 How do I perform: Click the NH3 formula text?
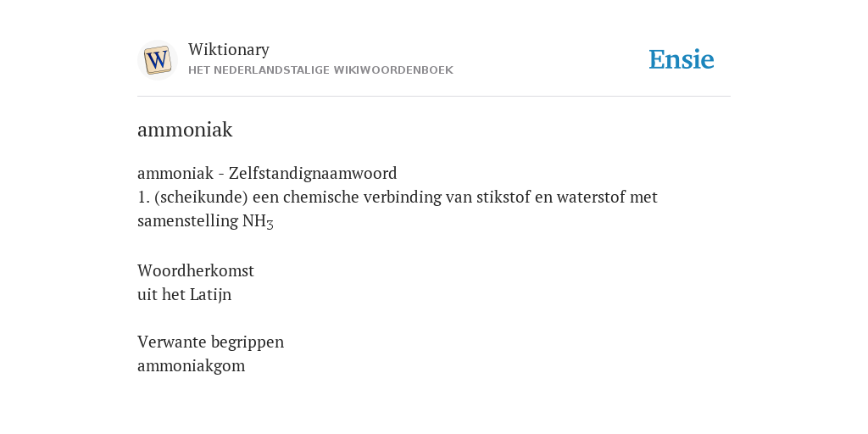coord(258,221)
